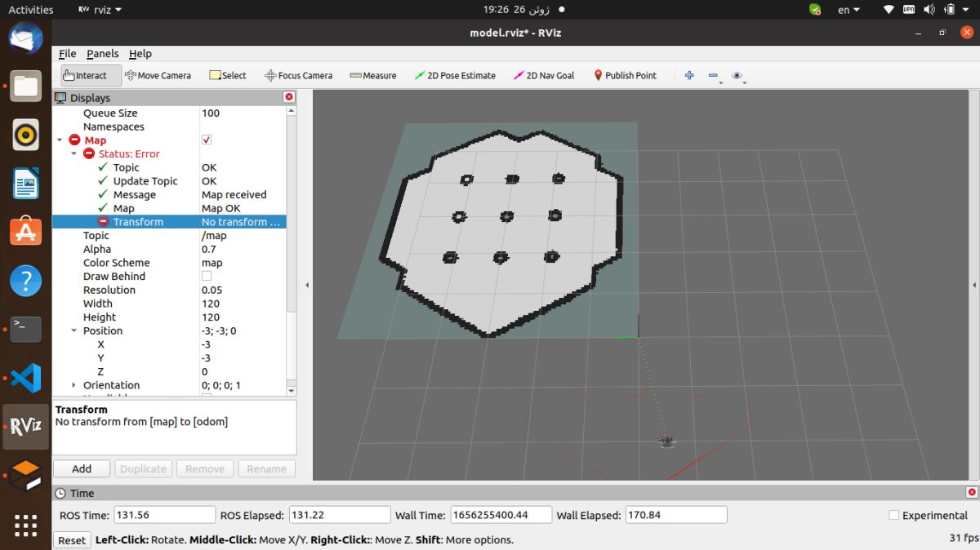Click the Wall Elapsed field

675,515
